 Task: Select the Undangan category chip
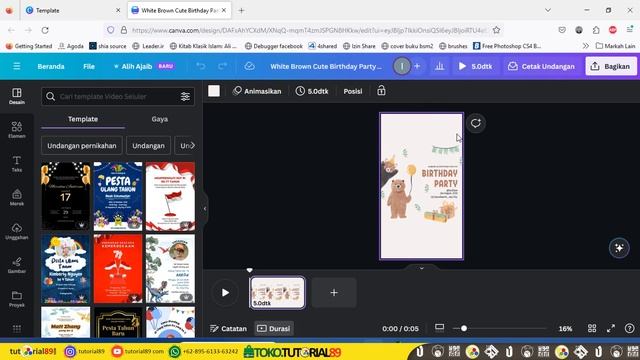click(149, 146)
